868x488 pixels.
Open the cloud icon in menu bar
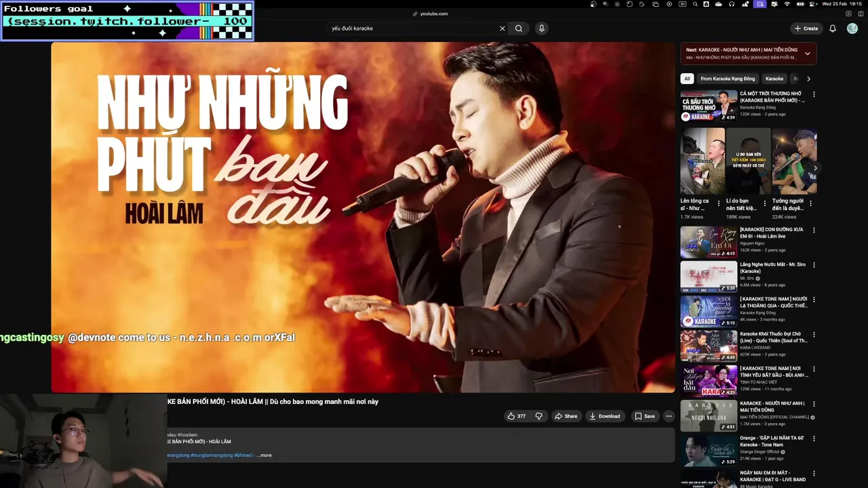pyautogui.click(x=718, y=4)
